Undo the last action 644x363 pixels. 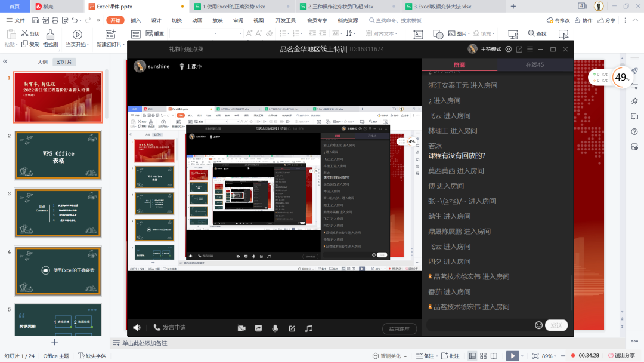point(75,20)
